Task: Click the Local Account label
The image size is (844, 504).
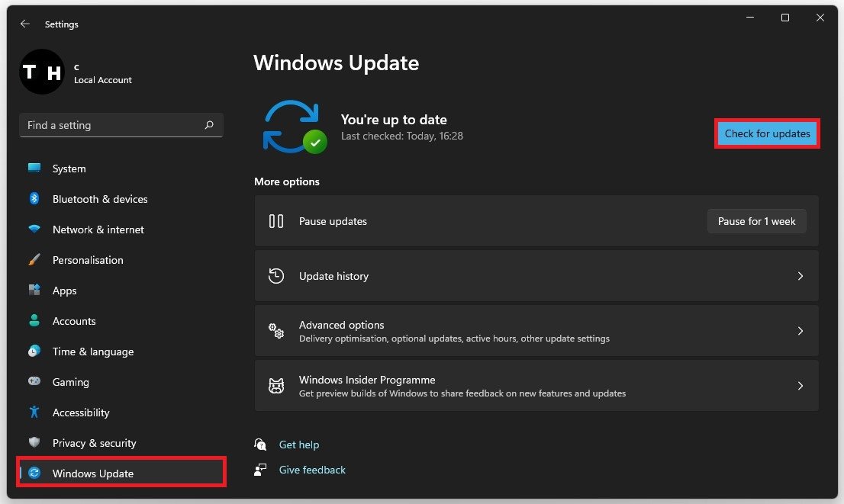Action: [x=103, y=79]
